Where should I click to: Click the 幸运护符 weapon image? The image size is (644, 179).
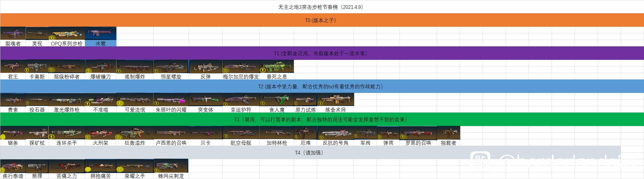[241, 100]
